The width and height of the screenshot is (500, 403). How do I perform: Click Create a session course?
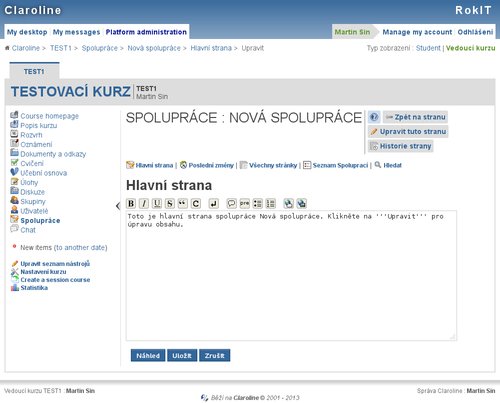[x=55, y=280]
